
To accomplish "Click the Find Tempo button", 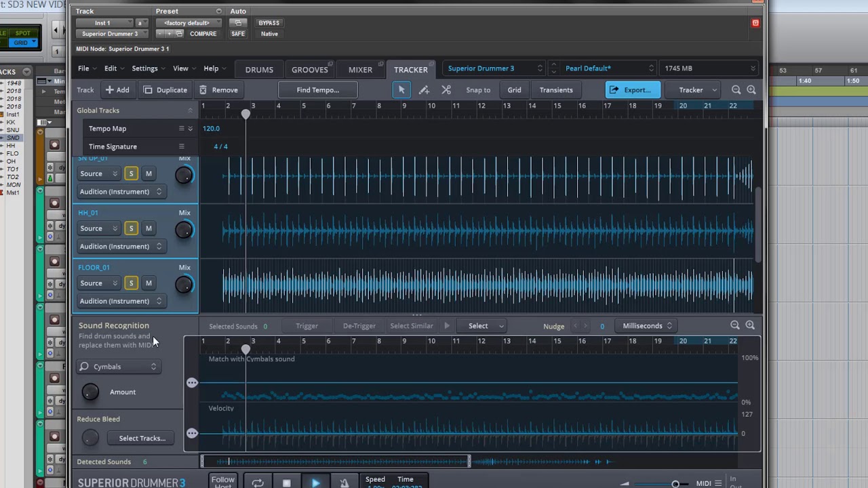I will coord(318,89).
